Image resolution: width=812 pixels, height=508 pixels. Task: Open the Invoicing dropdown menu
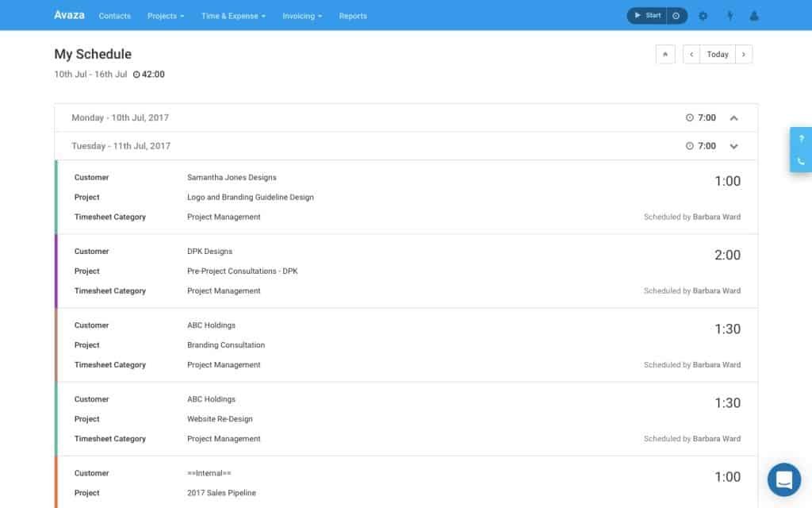(x=301, y=15)
